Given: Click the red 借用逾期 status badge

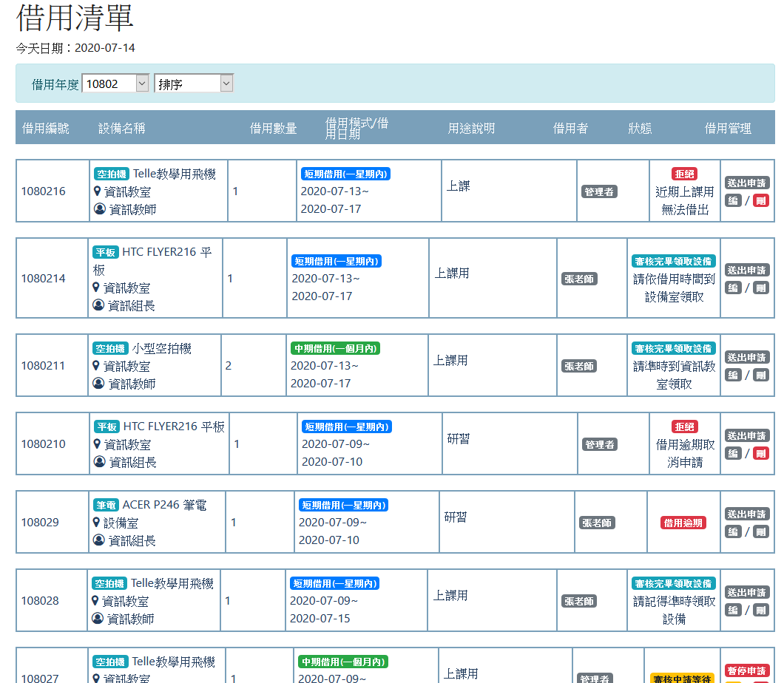Looking at the screenshot, I should tap(683, 523).
